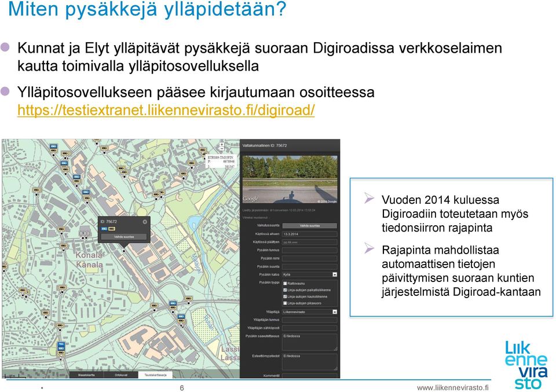Select the Taustakarttasarja map tab
Screen dimensions: 556x392
pyautogui.click(x=155, y=375)
